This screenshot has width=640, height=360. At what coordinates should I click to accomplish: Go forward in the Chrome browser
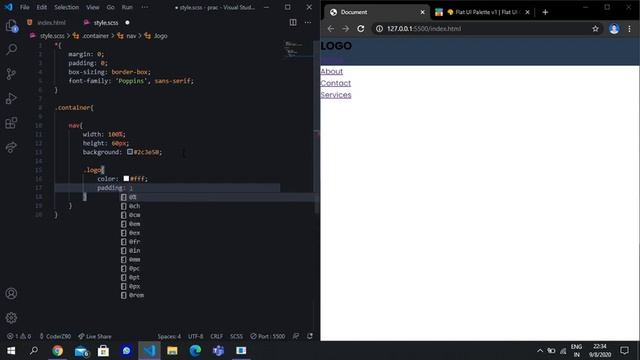point(345,29)
